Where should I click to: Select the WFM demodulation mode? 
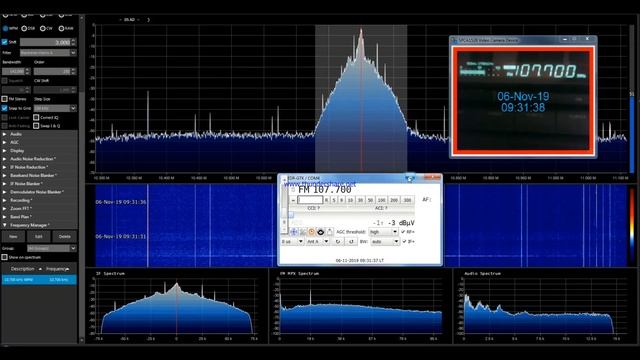click(5, 29)
